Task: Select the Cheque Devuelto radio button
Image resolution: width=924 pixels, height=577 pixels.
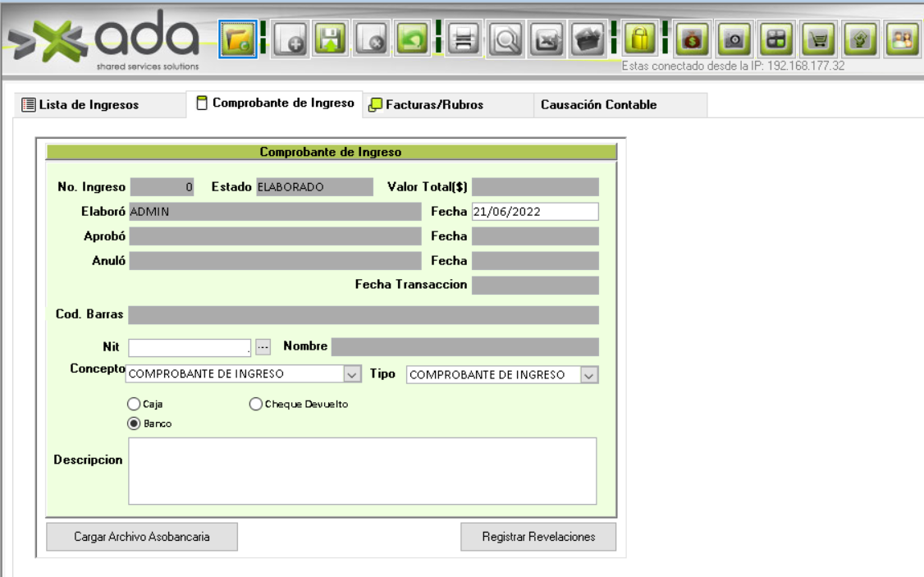Action: 255,404
